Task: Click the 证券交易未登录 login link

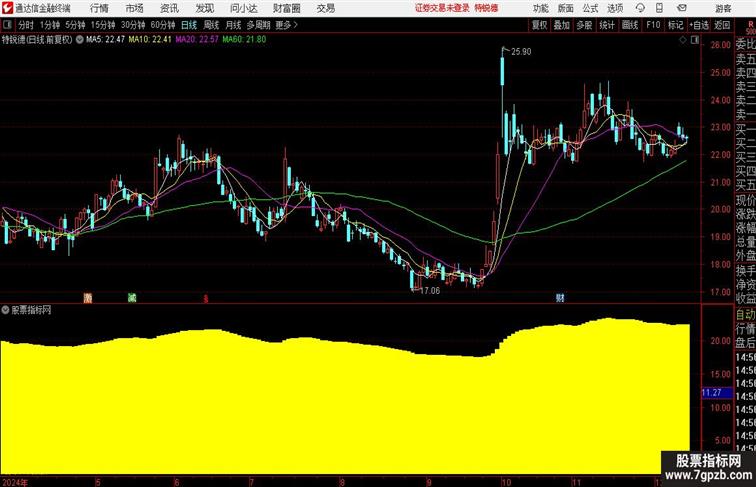Action: coord(442,8)
